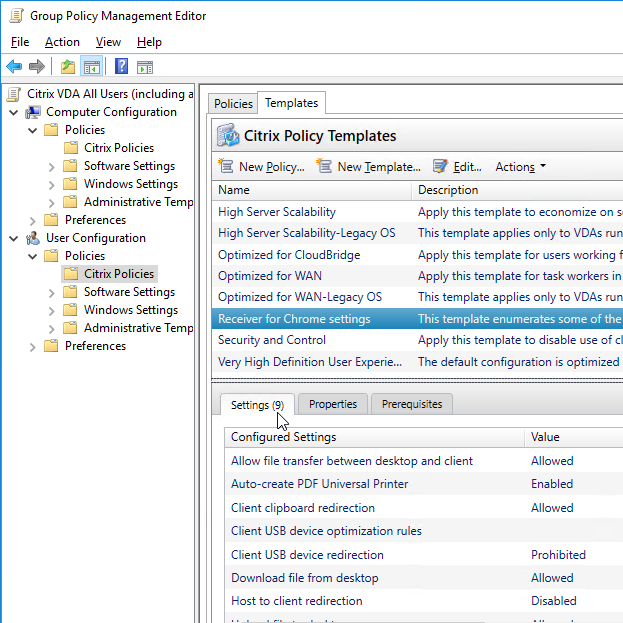This screenshot has height=623, width=623.
Task: Switch to the Properties tab
Action: [x=333, y=404]
